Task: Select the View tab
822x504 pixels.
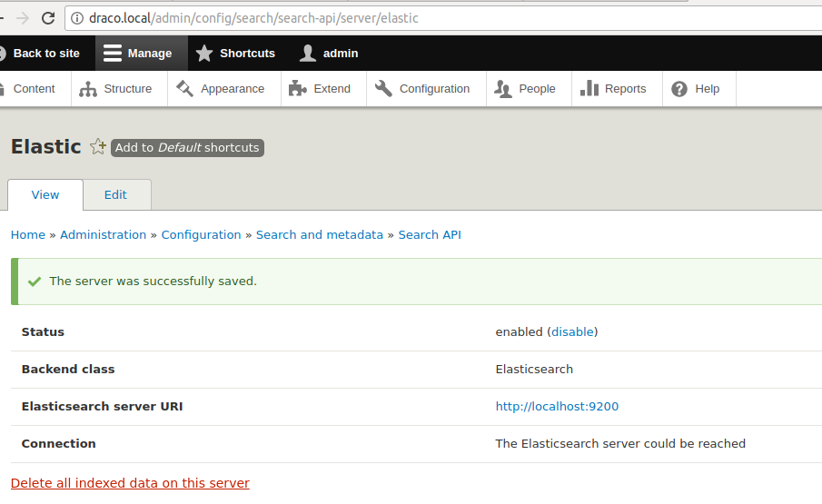Action: click(x=45, y=195)
